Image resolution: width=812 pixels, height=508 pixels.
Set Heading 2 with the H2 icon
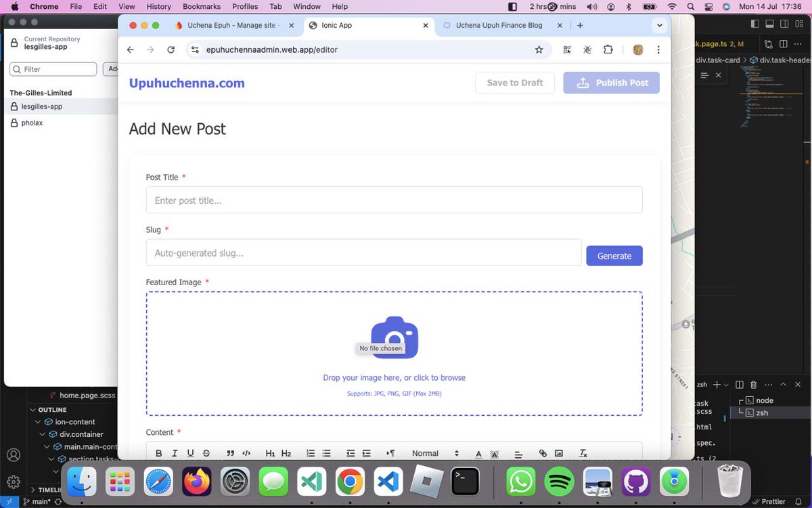pyautogui.click(x=286, y=453)
